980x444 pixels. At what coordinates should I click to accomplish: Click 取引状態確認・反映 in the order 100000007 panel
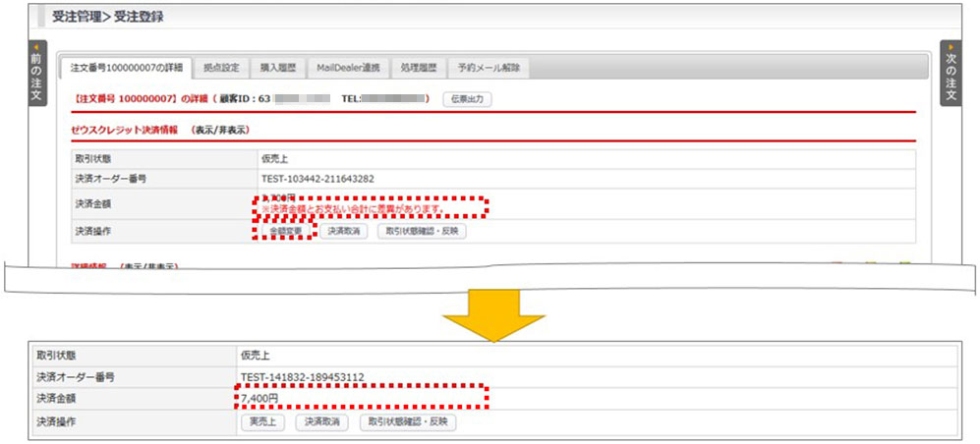coord(422,231)
